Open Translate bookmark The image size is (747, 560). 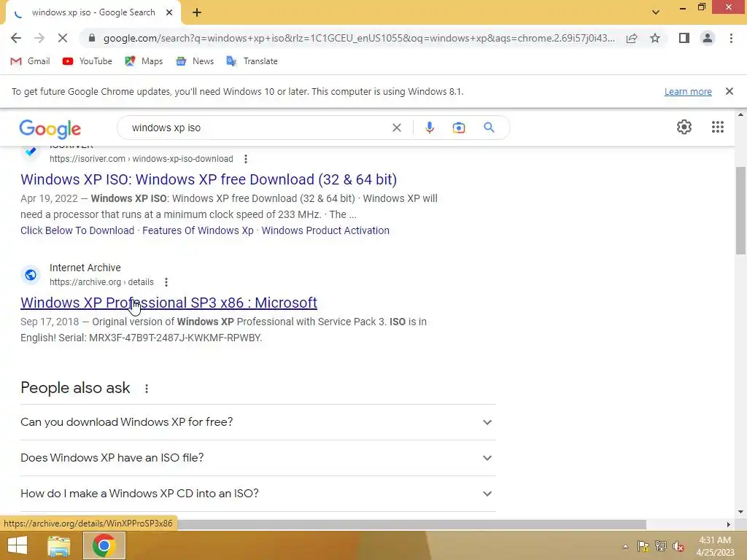click(x=252, y=61)
